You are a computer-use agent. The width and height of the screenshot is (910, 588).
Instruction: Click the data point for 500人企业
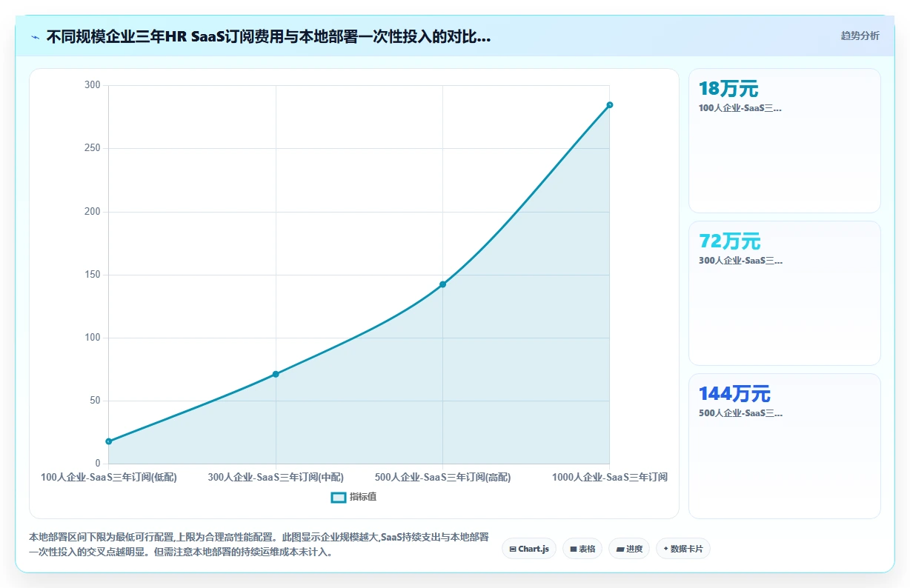(442, 284)
